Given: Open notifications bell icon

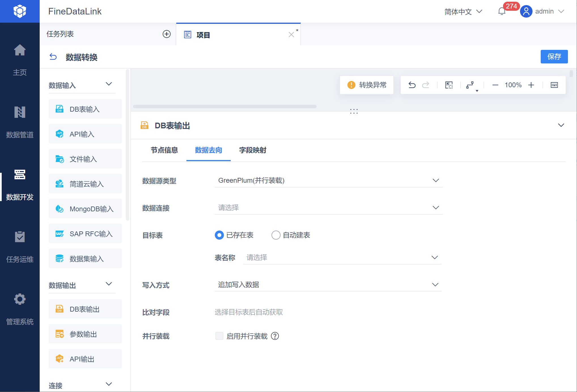Looking at the screenshot, I should point(502,11).
